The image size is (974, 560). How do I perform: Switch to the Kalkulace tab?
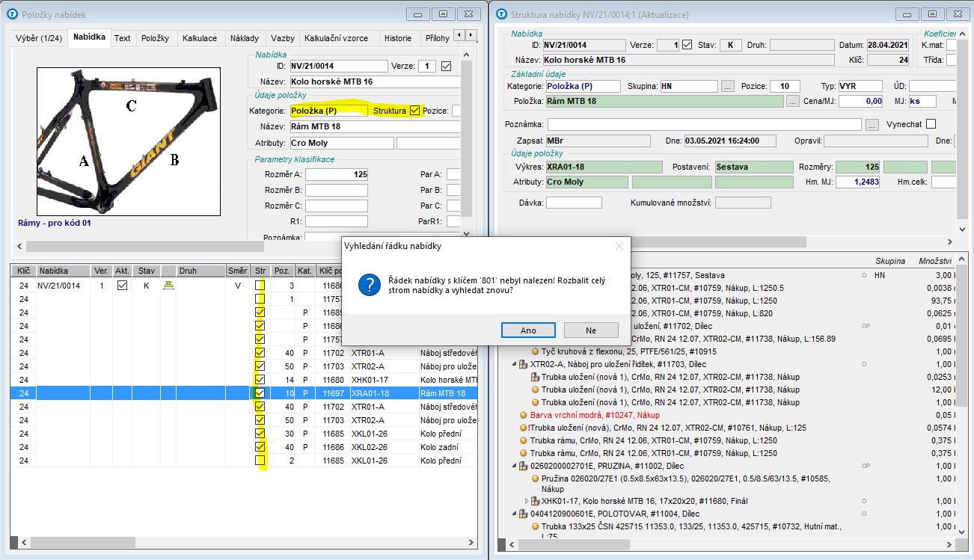200,38
